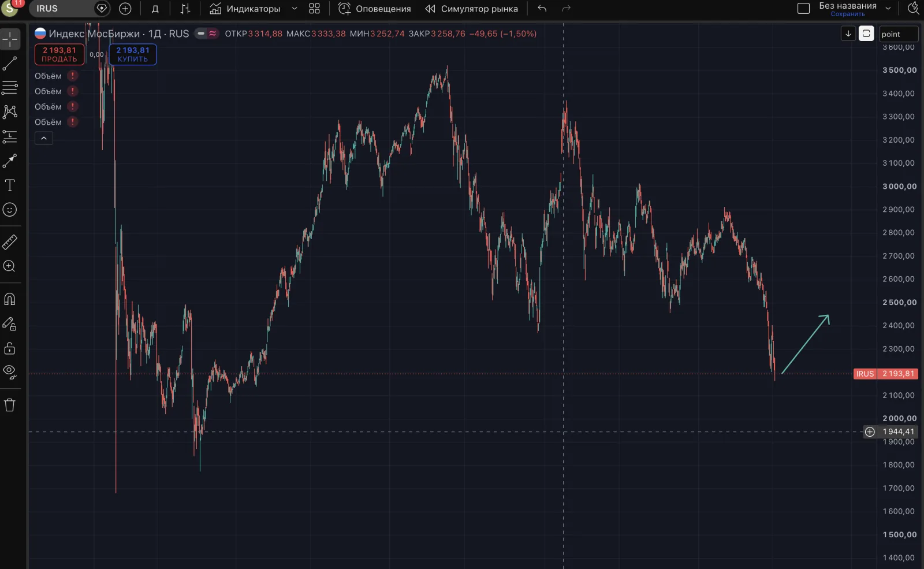Click the plus icon to compare symbols
Screen dimensions: 924x569
125,9
